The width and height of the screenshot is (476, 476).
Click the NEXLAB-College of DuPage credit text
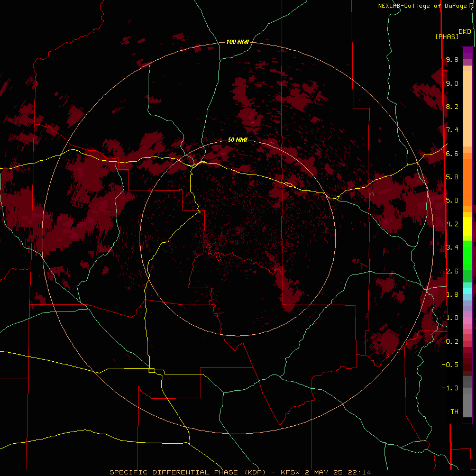[x=422, y=6]
